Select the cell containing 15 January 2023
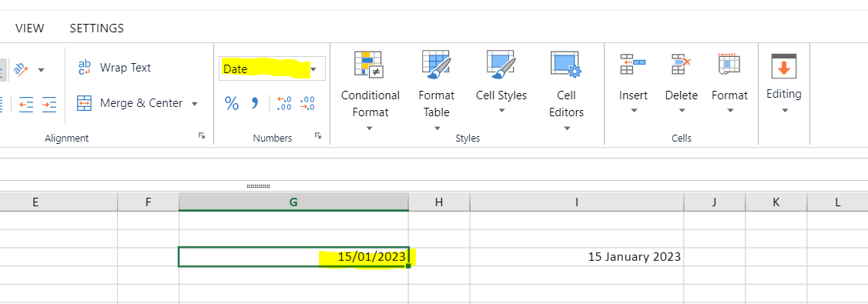 point(577,257)
